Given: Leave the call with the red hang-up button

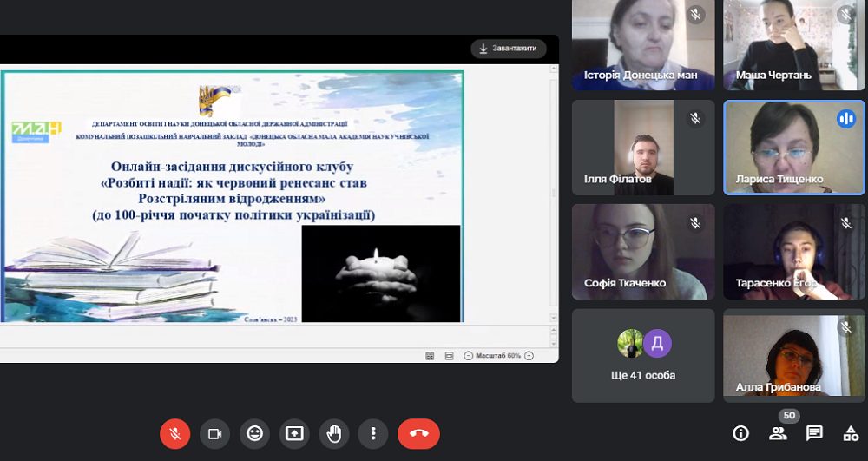Looking at the screenshot, I should click(418, 434).
